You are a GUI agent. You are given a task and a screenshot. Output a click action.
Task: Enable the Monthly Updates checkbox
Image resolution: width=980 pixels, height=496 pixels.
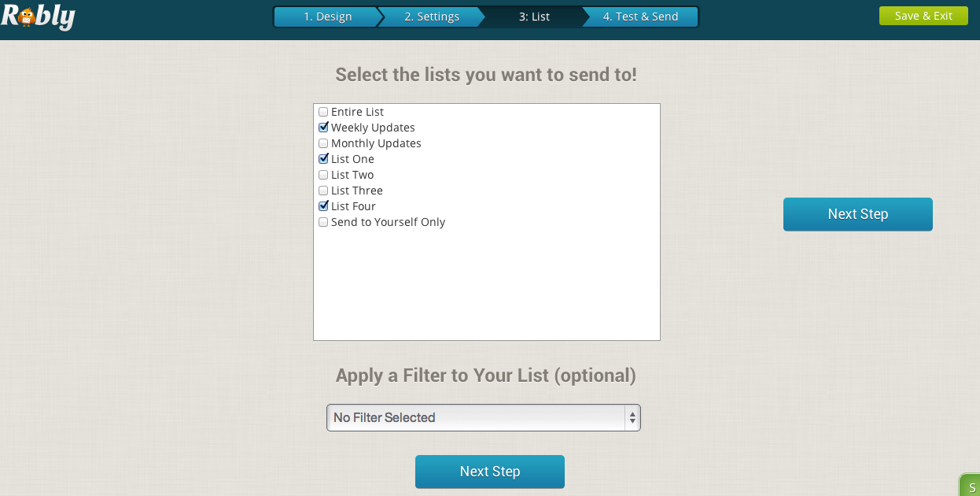(323, 143)
